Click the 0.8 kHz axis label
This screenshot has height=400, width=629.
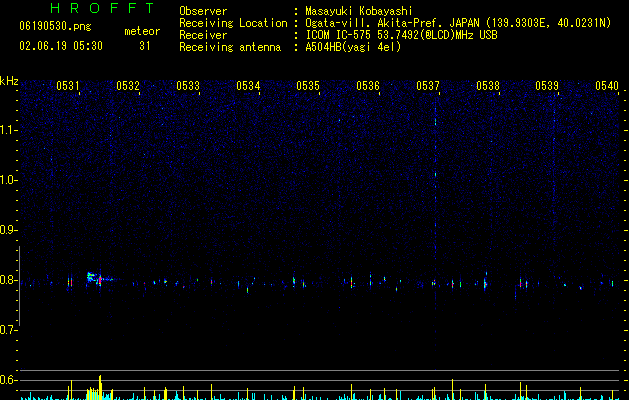click(9, 280)
